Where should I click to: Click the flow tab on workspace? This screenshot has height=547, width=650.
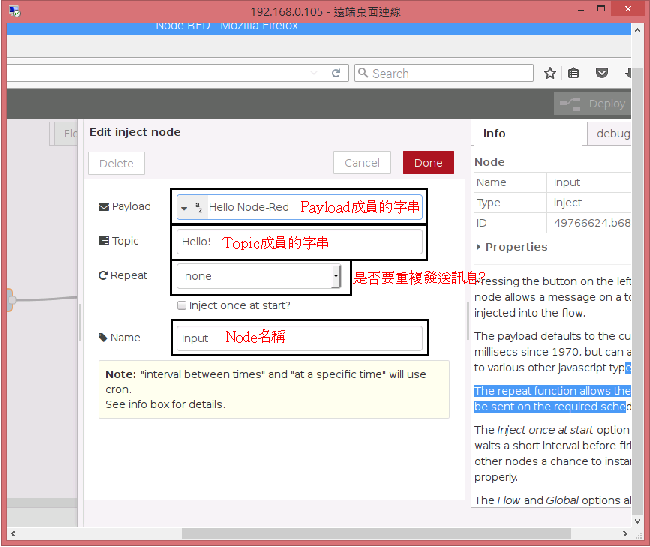click(x=66, y=133)
